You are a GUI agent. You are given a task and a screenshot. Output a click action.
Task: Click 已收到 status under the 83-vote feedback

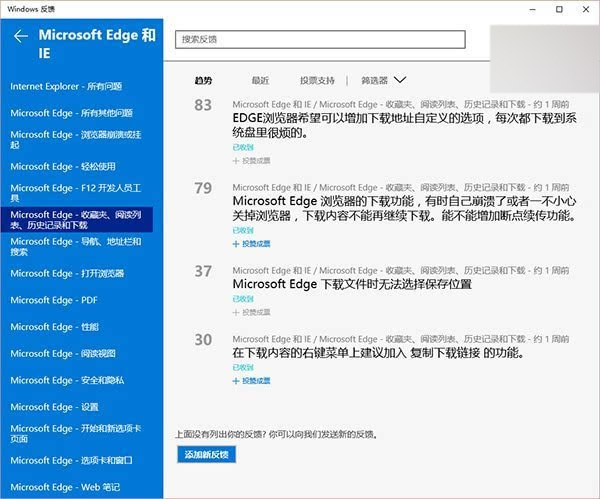(x=243, y=147)
